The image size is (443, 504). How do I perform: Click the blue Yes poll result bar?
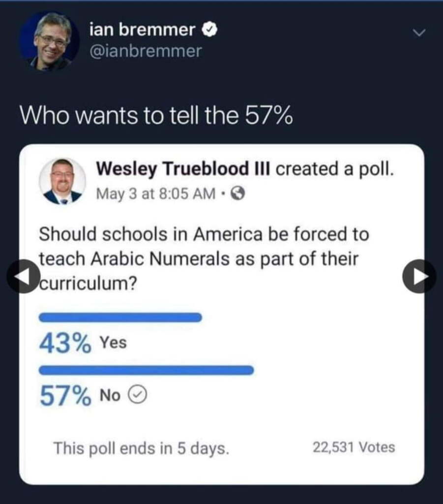(x=120, y=317)
